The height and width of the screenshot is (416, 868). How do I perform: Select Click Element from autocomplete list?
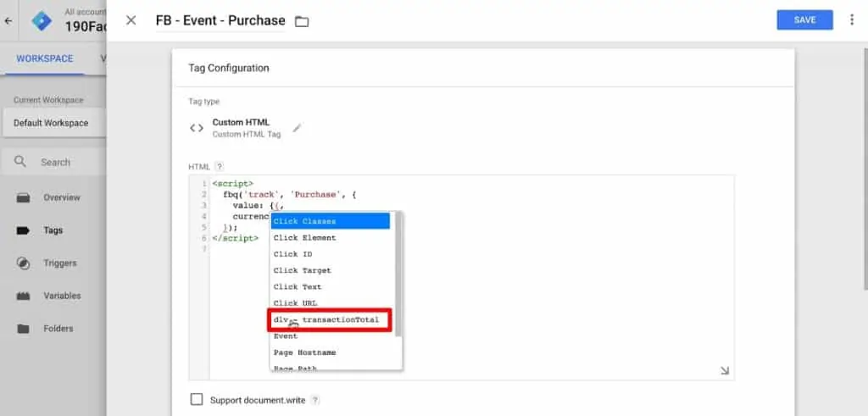330,238
